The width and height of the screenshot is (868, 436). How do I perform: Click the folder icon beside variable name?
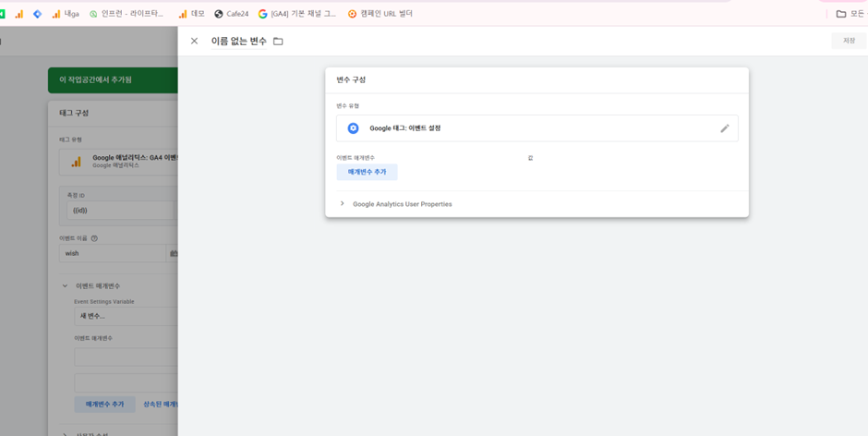coord(278,41)
